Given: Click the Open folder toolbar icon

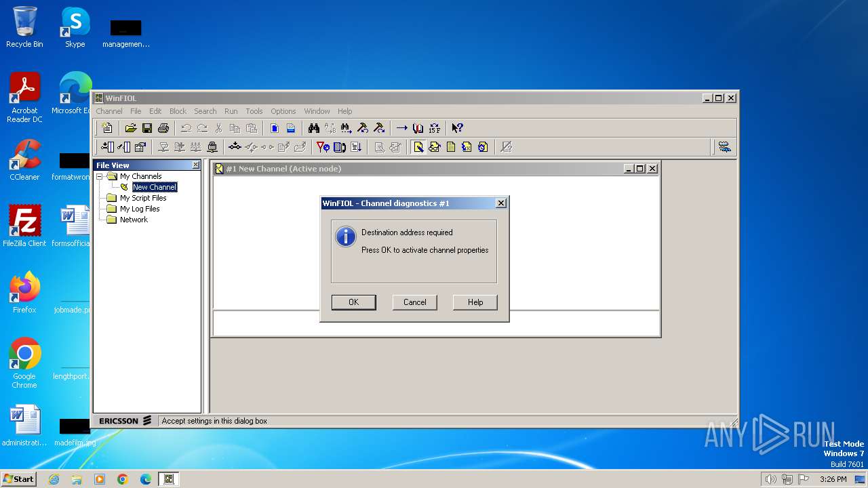Looking at the screenshot, I should click(x=130, y=128).
